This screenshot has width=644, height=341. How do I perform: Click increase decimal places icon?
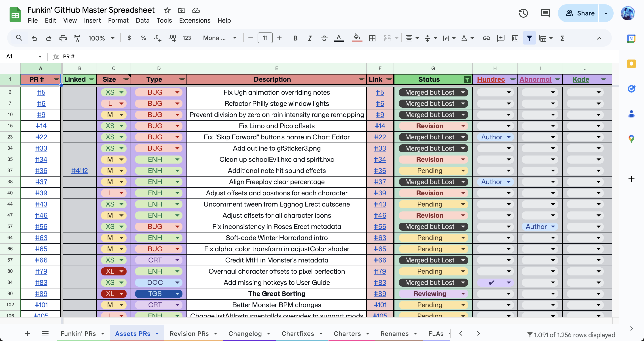[x=172, y=38]
